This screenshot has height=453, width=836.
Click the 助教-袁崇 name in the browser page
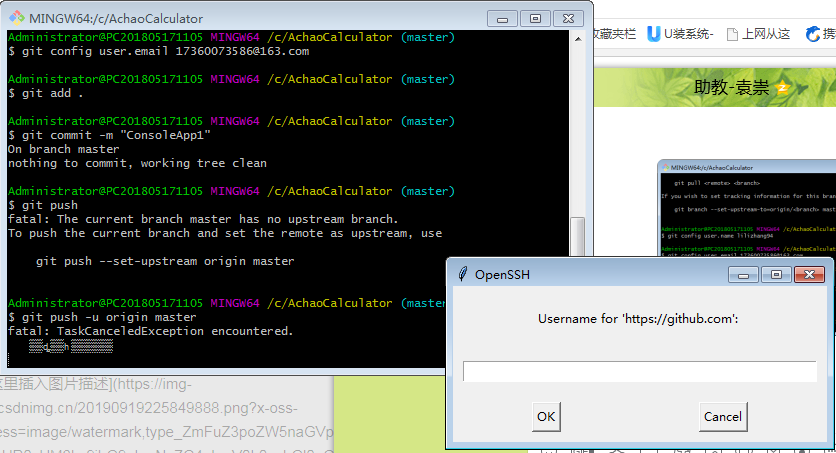point(732,87)
